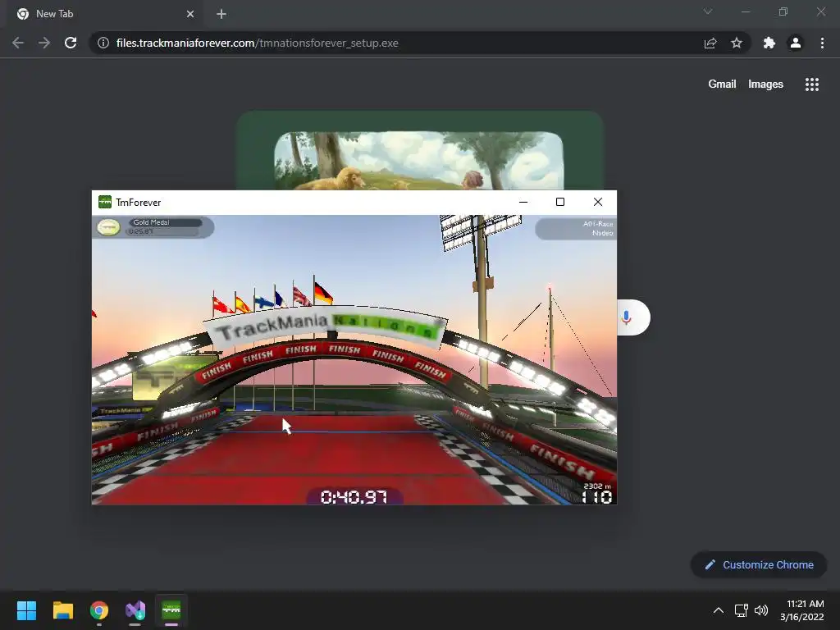Click the Google Doodle image
This screenshot has height=630, width=840.
coord(420,151)
